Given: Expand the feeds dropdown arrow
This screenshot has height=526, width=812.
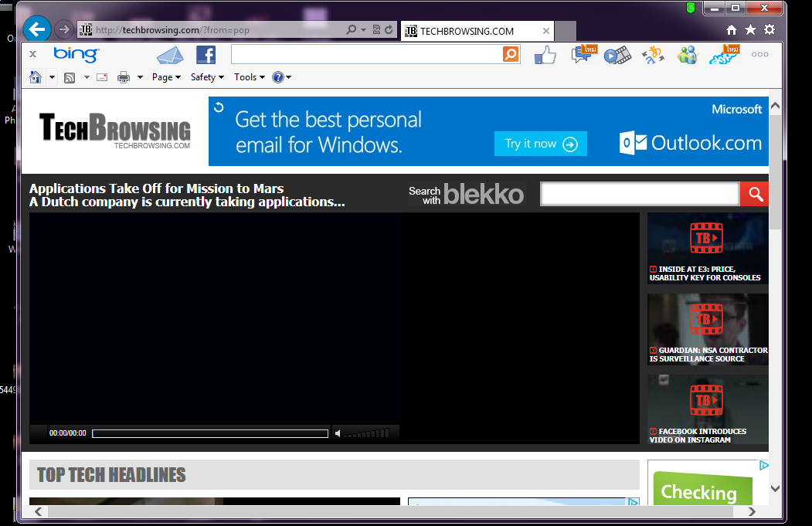Looking at the screenshot, I should coord(87,77).
